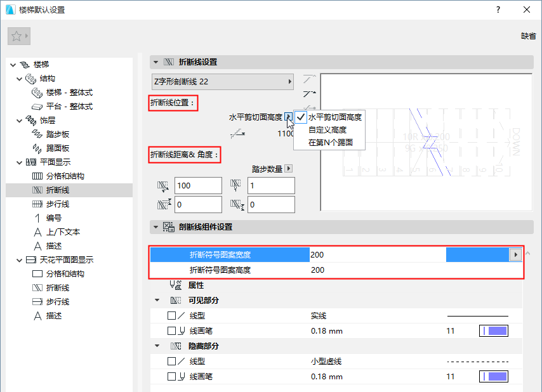
Task: Select 描述 under 平面显示
Action: pos(53,246)
